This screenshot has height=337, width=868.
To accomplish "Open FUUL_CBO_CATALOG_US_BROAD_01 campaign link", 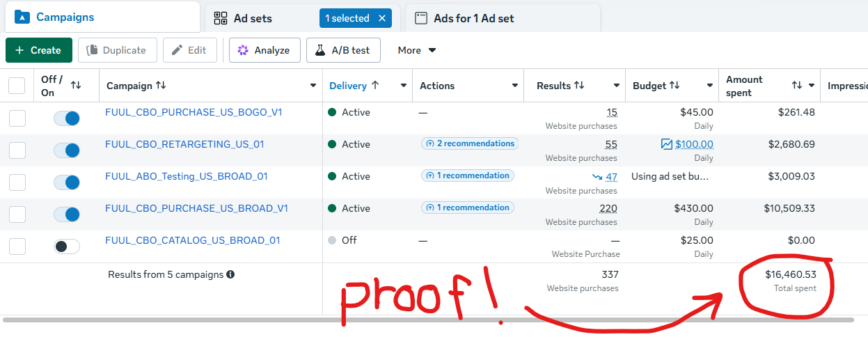I will click(193, 240).
